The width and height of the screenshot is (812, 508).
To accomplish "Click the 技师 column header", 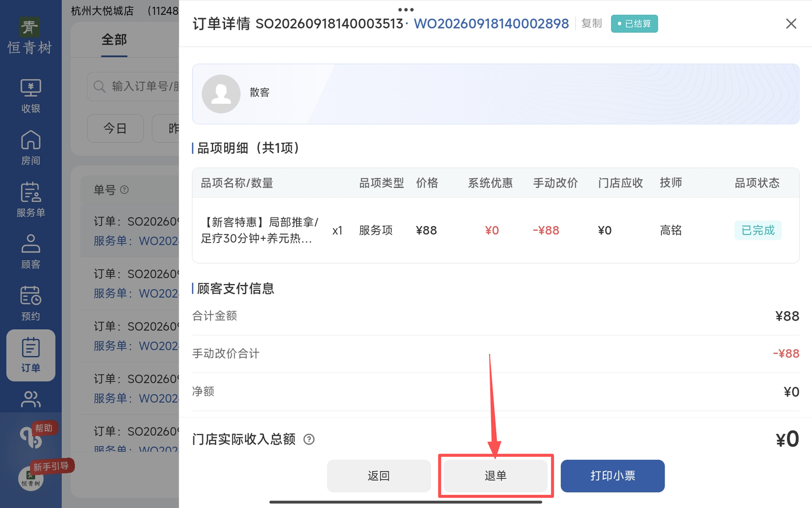I will (x=671, y=183).
